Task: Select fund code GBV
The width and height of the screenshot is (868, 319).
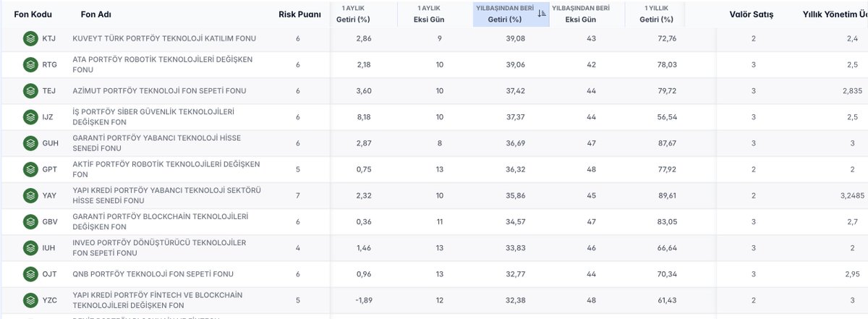Action: tap(49, 221)
